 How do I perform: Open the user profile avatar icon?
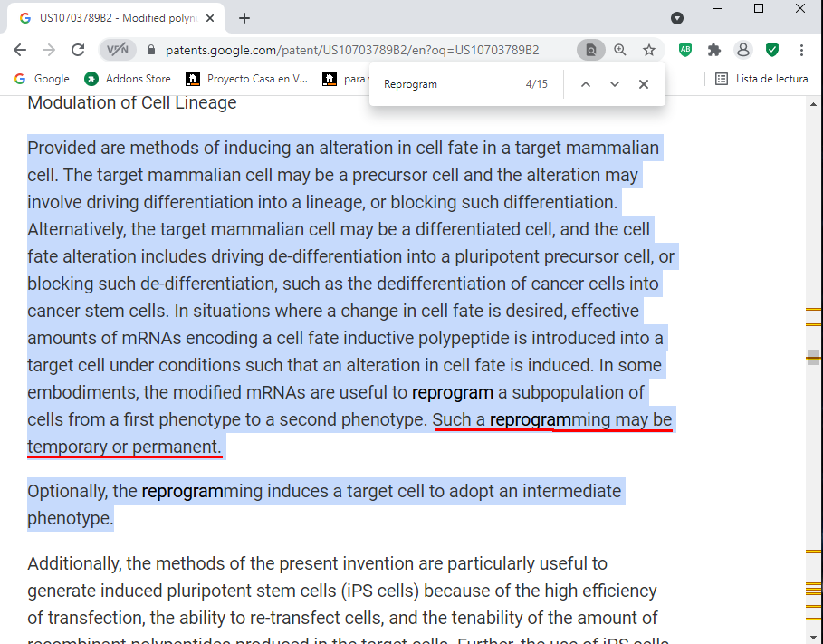[x=743, y=51]
